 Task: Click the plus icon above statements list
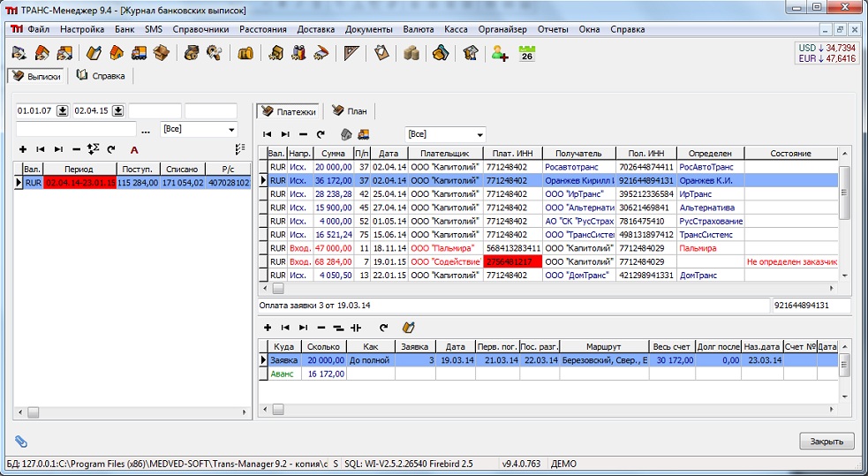pos(23,150)
